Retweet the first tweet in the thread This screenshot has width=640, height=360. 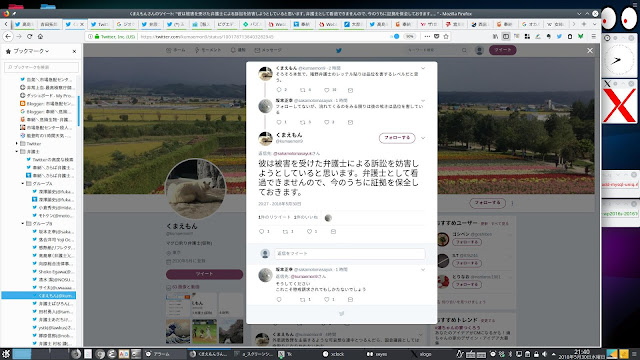tap(303, 90)
